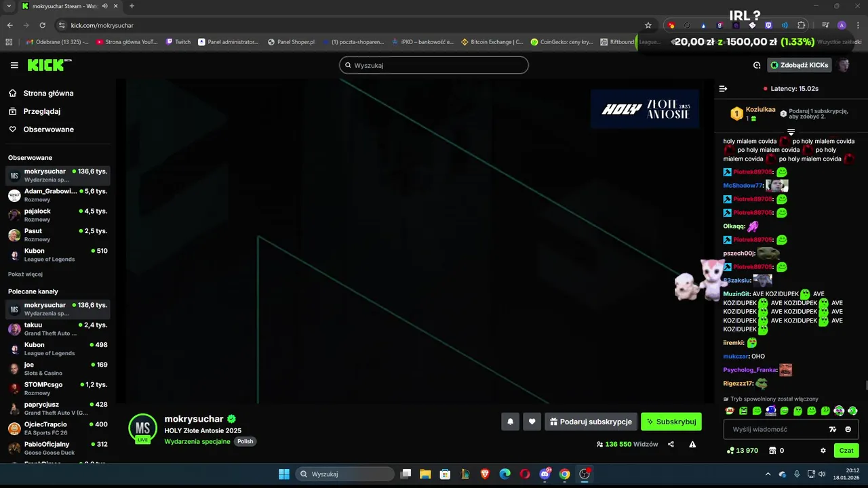This screenshot has width=868, height=488.
Task: Click the Czat send button
Action: click(x=846, y=451)
